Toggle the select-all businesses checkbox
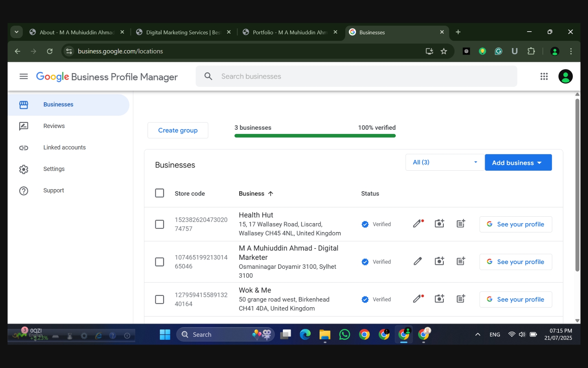The image size is (588, 368). point(160,193)
